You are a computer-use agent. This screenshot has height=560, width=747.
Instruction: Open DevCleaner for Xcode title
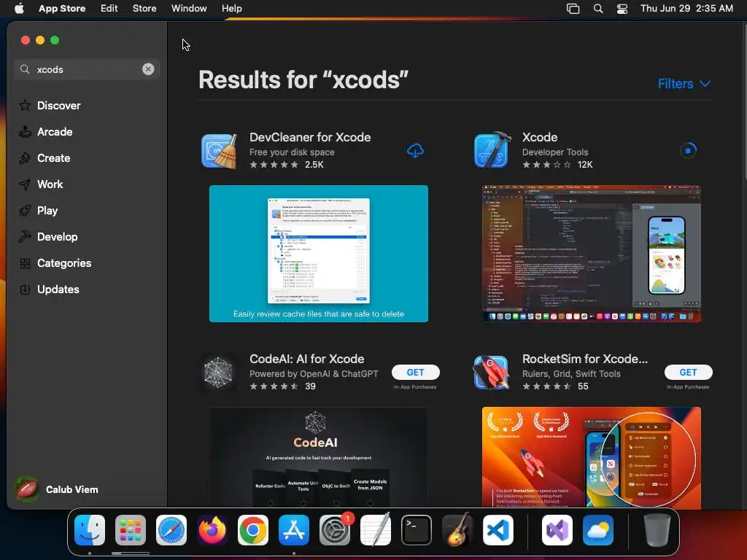point(310,137)
